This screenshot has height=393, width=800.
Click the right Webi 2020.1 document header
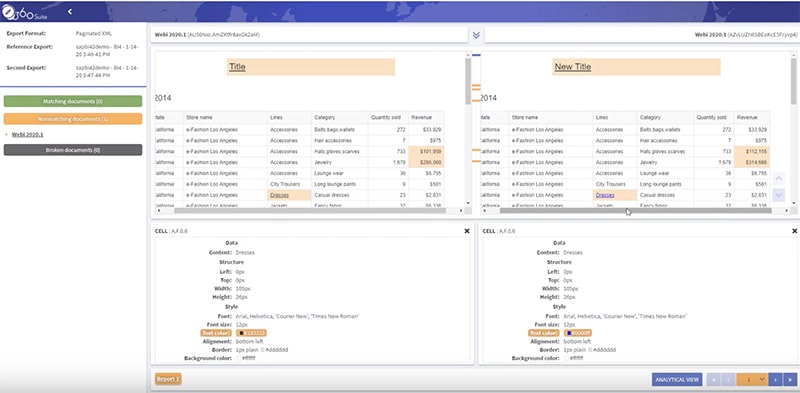641,35
